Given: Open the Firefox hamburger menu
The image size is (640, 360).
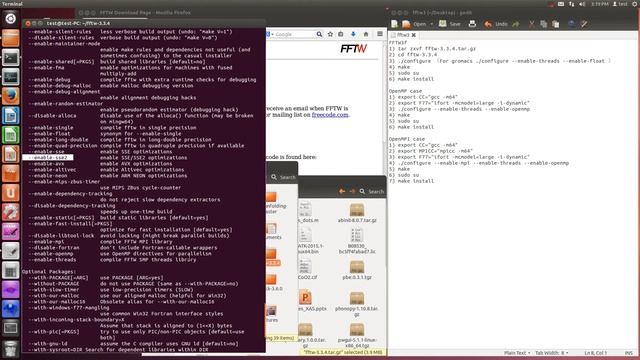Looking at the screenshot, I should point(380,34).
